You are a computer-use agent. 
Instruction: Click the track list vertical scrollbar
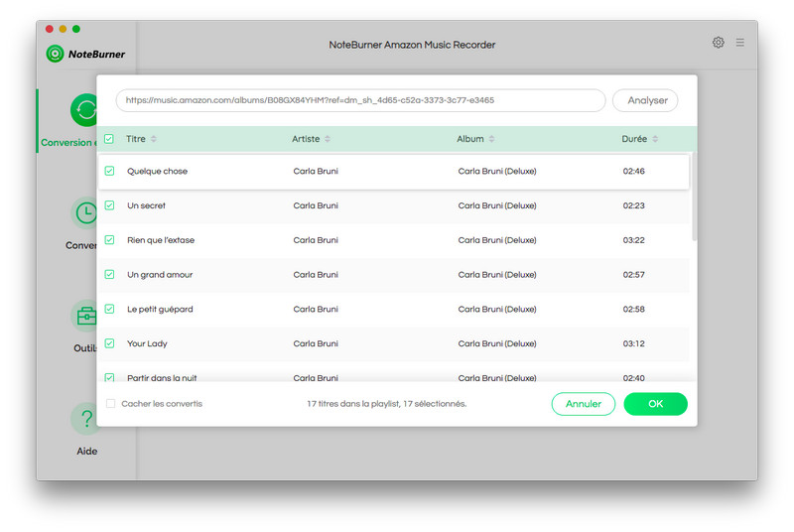tap(694, 197)
